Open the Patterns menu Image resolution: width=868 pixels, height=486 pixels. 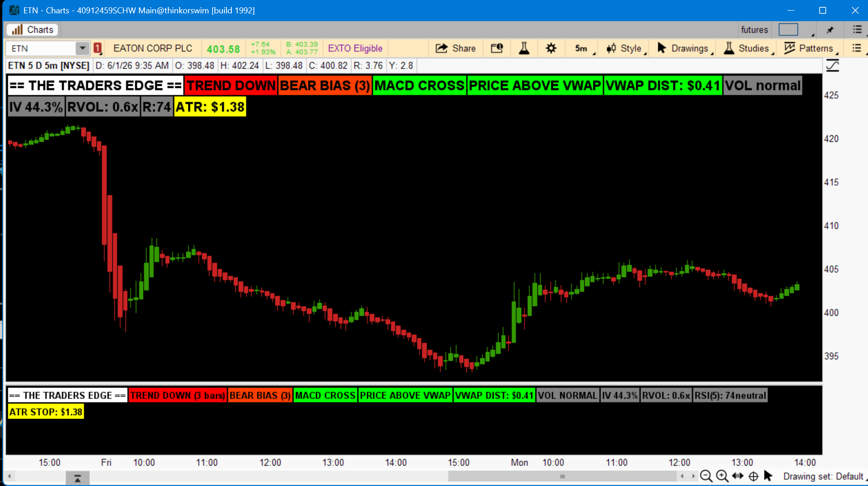coord(811,48)
